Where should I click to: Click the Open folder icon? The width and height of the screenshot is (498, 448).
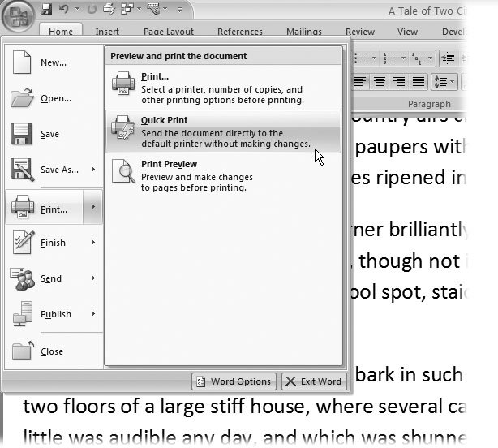click(22, 99)
